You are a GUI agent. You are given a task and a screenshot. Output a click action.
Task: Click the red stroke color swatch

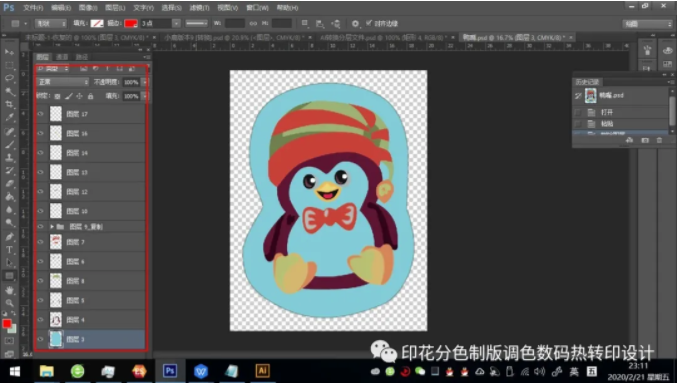(131, 24)
